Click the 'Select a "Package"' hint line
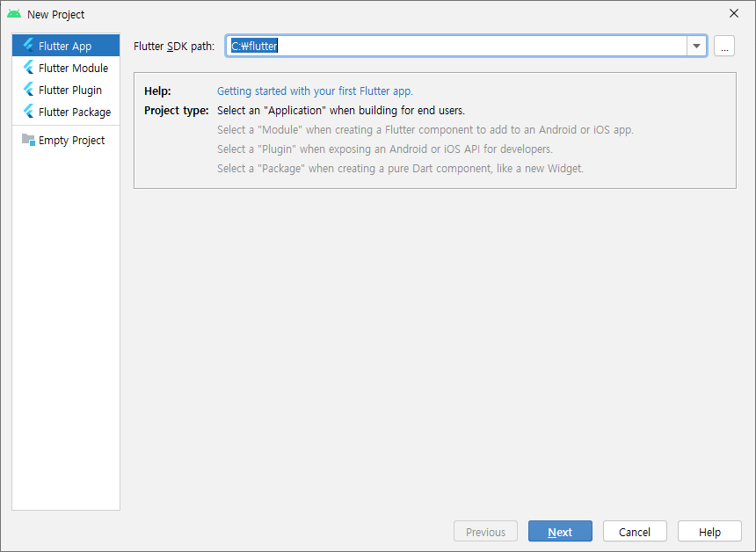 point(400,168)
